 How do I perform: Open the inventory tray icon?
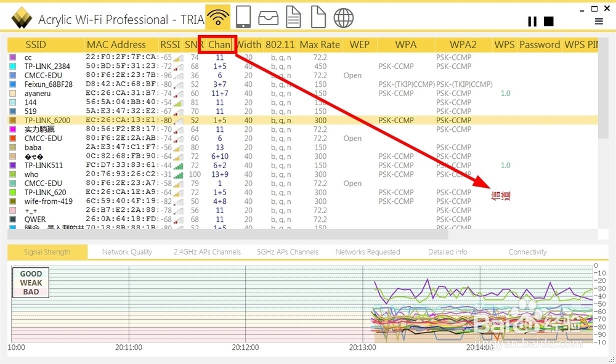click(x=269, y=18)
